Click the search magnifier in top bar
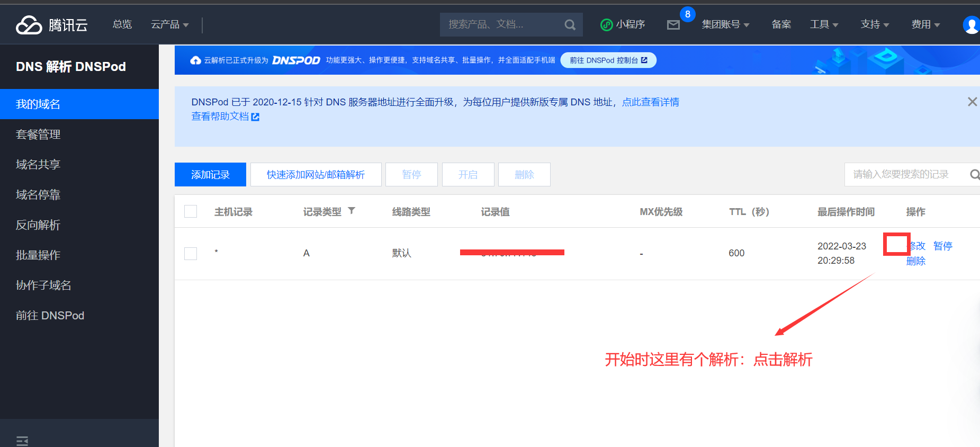Image resolution: width=980 pixels, height=447 pixels. [x=570, y=25]
